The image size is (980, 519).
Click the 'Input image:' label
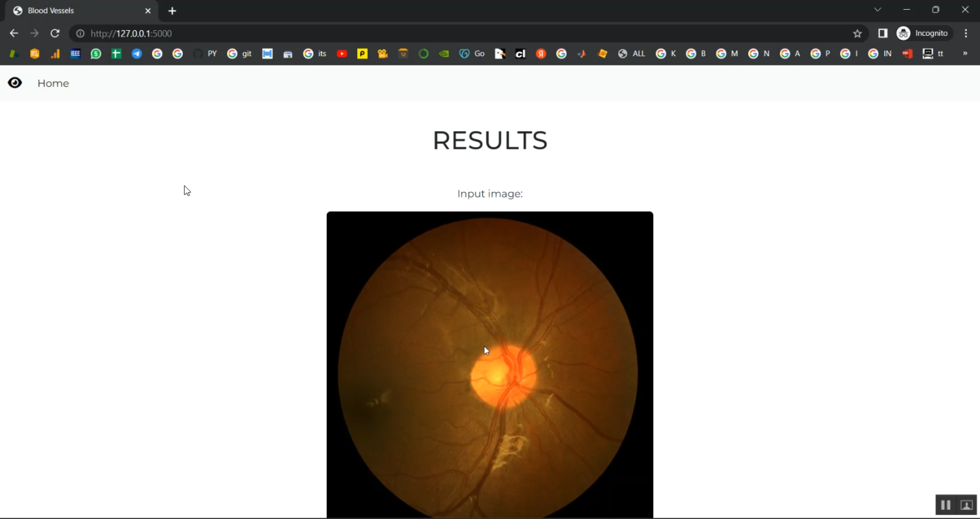(x=490, y=193)
